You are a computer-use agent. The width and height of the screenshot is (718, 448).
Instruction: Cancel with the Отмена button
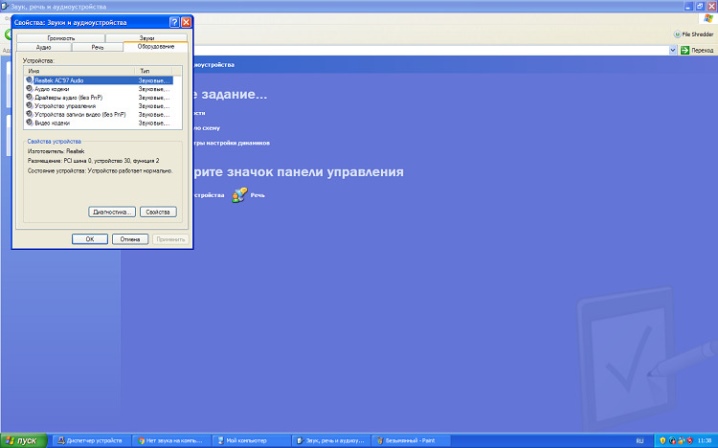point(130,239)
